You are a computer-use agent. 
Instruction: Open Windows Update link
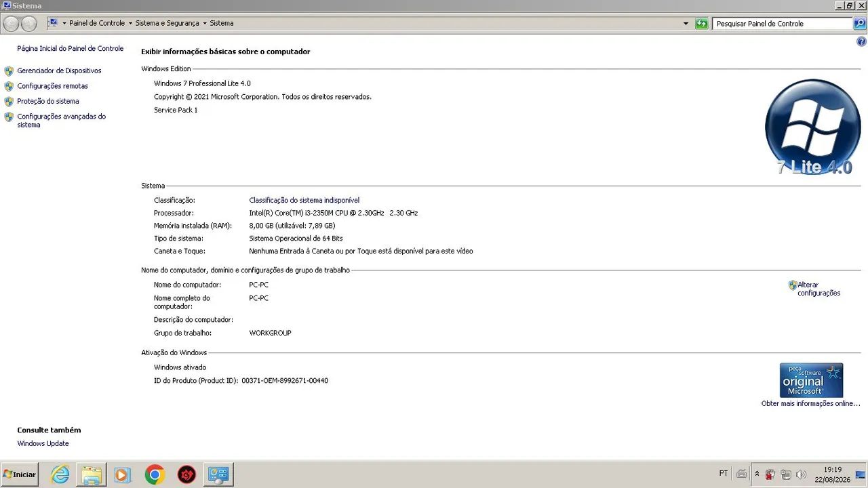tap(43, 444)
